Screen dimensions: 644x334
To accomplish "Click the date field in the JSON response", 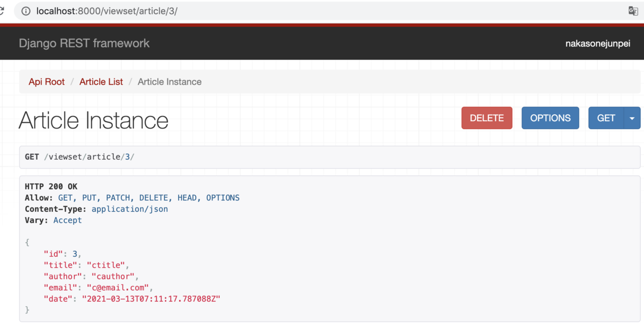I will pyautogui.click(x=58, y=299).
